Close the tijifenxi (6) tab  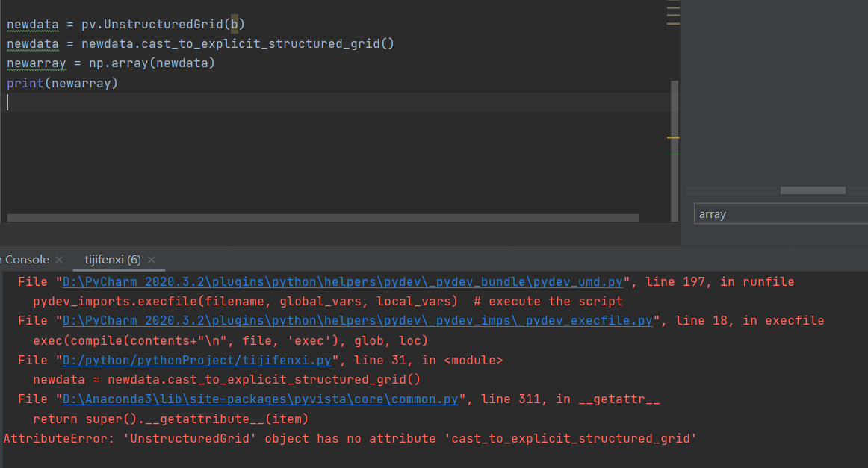[x=152, y=260]
